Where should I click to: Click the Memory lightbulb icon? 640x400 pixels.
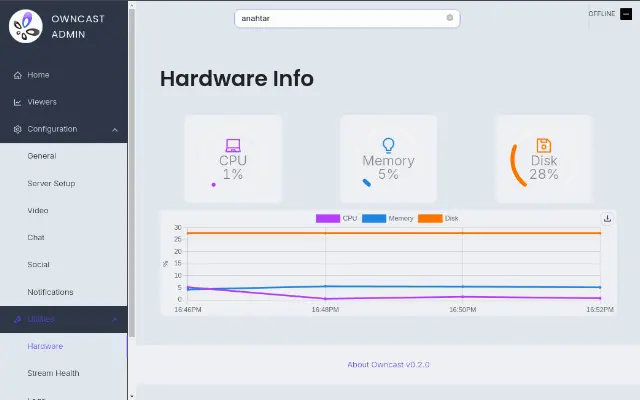pyautogui.click(x=388, y=145)
